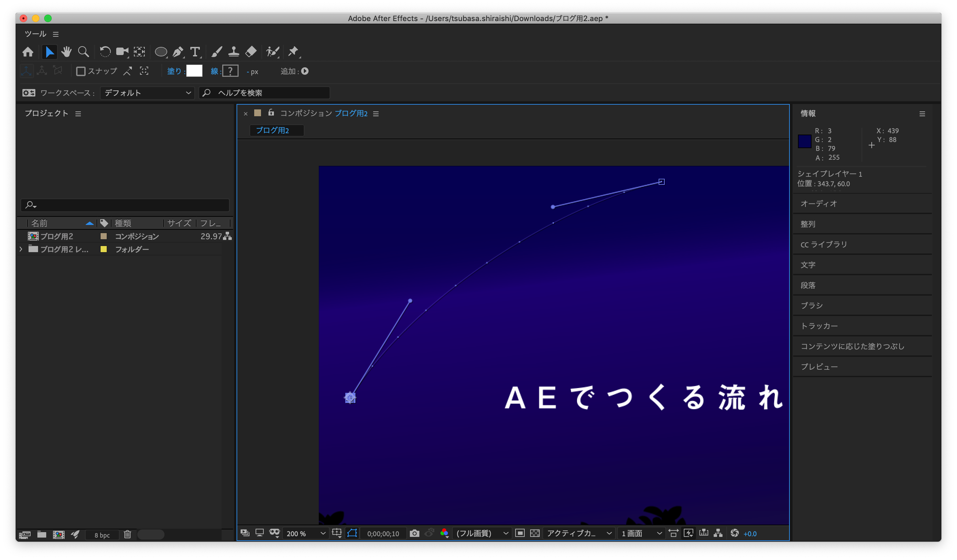The width and height of the screenshot is (957, 560).
Task: Open the Timeline button in the viewer footer
Action: click(x=703, y=533)
